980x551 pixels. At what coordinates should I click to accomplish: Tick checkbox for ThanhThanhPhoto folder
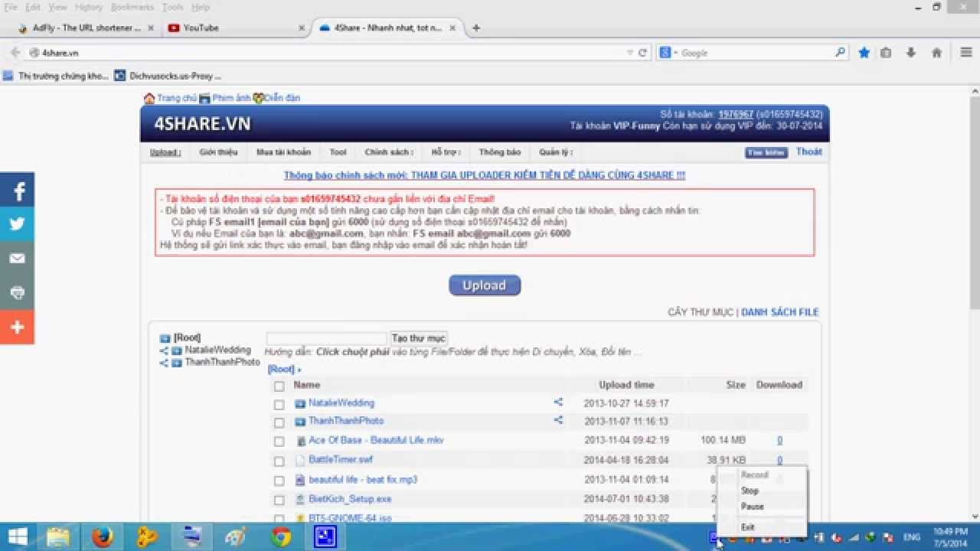pos(279,422)
